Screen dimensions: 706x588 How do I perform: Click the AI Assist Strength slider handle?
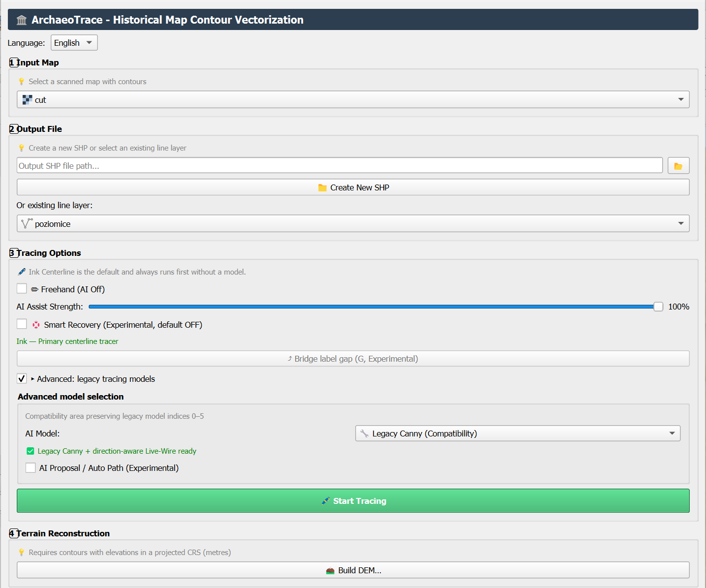[x=658, y=307]
